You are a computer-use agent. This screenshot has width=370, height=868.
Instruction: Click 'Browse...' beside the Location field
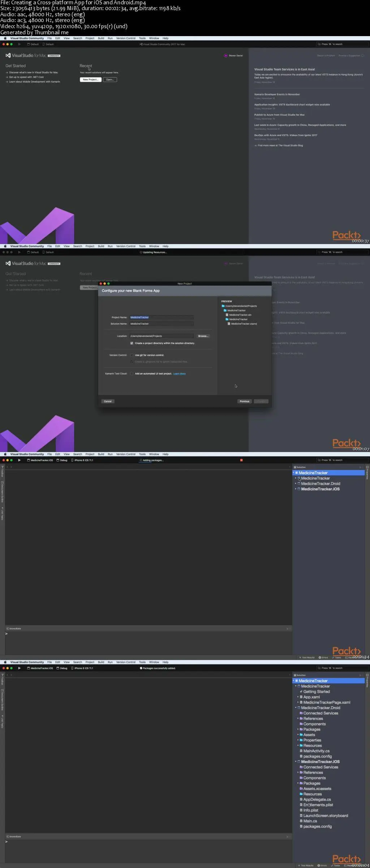point(203,336)
